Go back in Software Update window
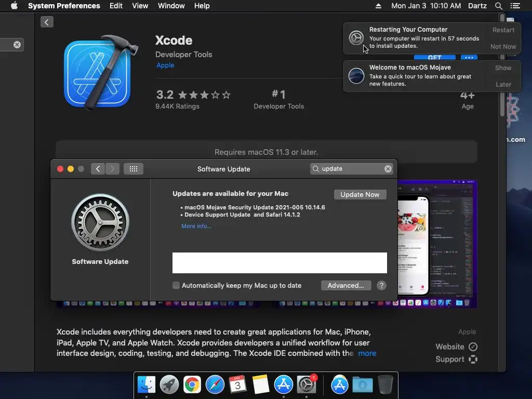This screenshot has height=399, width=532. (x=98, y=169)
